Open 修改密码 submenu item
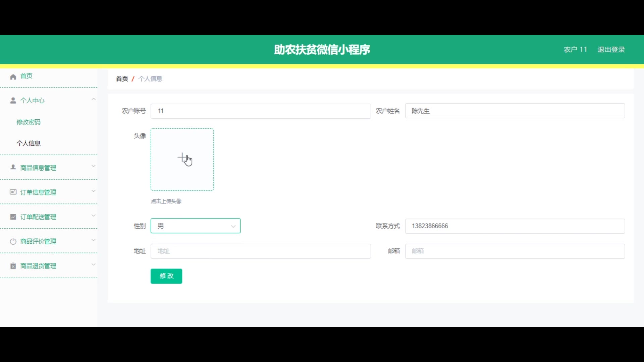The width and height of the screenshot is (644, 362). pyautogui.click(x=29, y=122)
